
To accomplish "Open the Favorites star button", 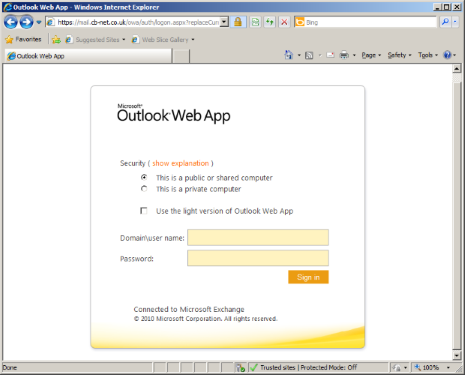I will (x=24, y=39).
